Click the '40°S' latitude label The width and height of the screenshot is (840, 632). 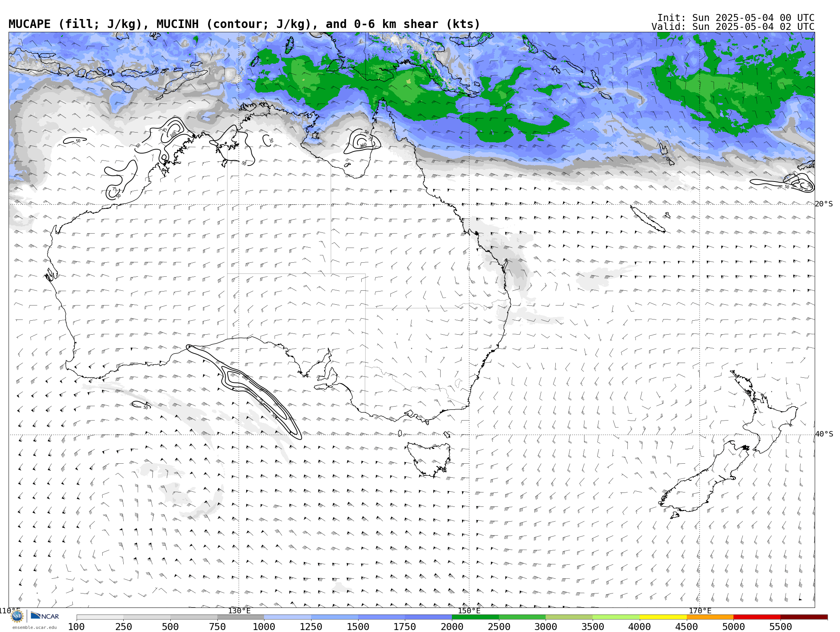pyautogui.click(x=824, y=434)
